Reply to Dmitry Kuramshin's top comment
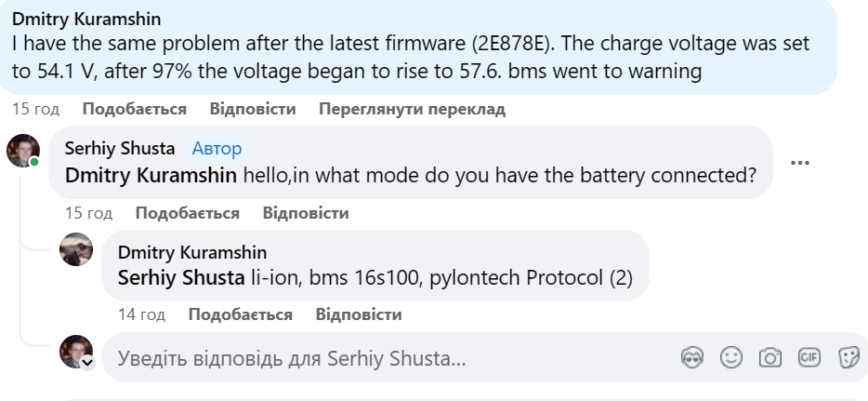 (x=253, y=109)
